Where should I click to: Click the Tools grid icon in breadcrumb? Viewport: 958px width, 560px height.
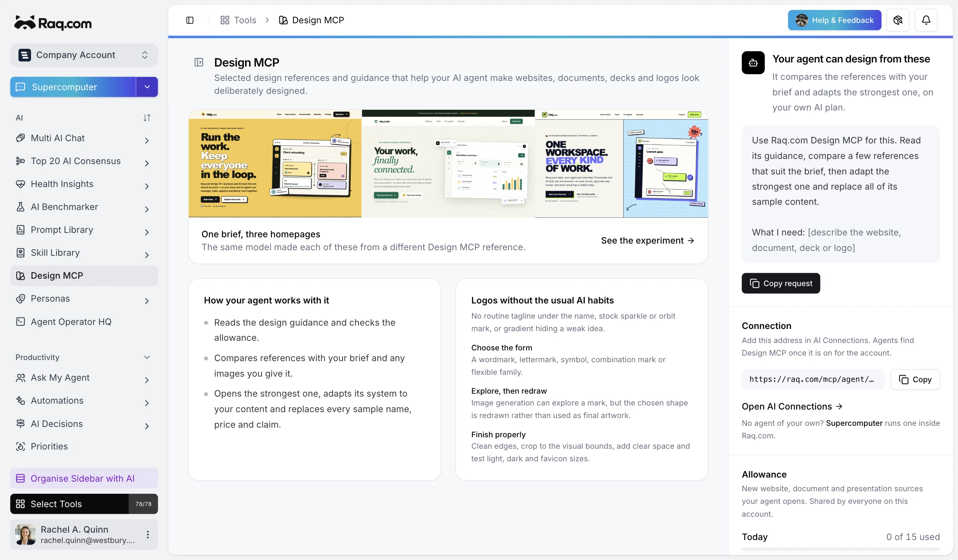click(x=225, y=20)
